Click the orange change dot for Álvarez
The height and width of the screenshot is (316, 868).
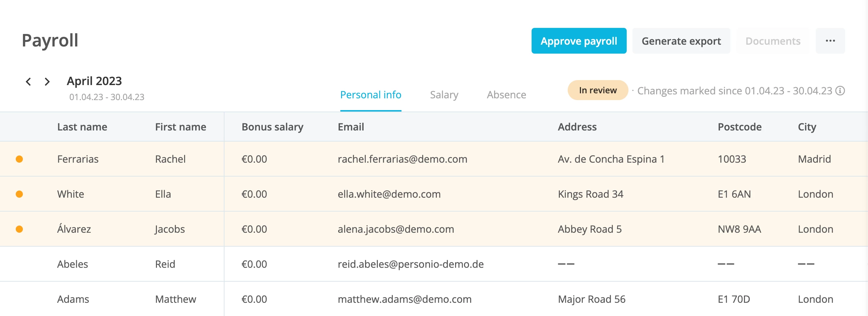point(19,229)
